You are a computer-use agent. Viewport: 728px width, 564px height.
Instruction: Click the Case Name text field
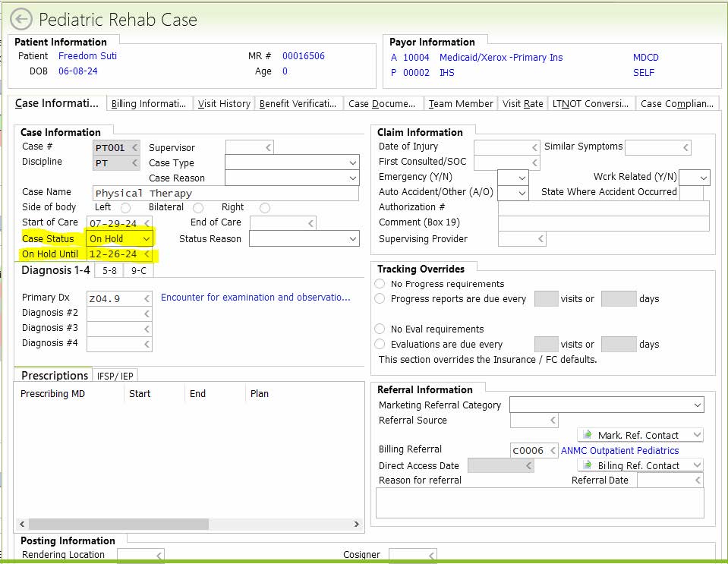click(x=225, y=193)
